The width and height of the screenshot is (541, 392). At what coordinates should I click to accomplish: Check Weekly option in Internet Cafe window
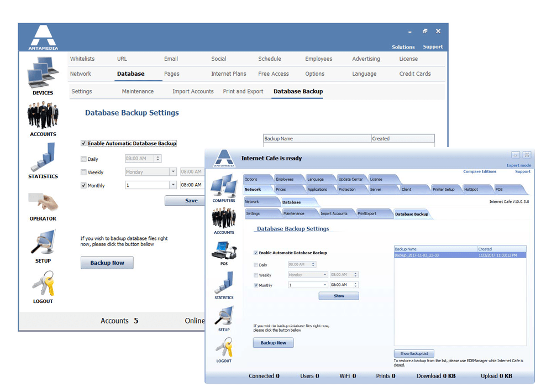point(256,275)
